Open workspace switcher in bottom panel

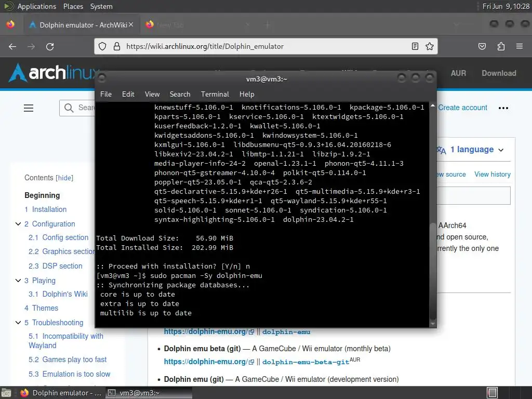point(493,393)
